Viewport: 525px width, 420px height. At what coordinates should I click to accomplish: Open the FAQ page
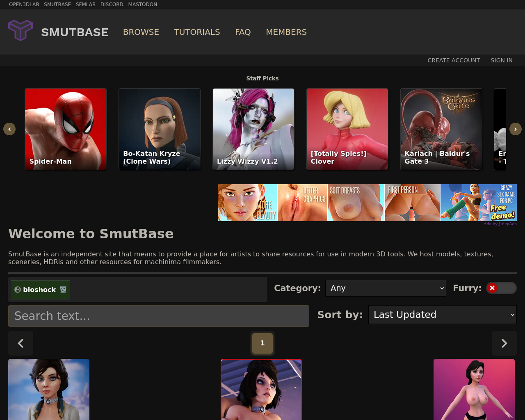tap(243, 32)
